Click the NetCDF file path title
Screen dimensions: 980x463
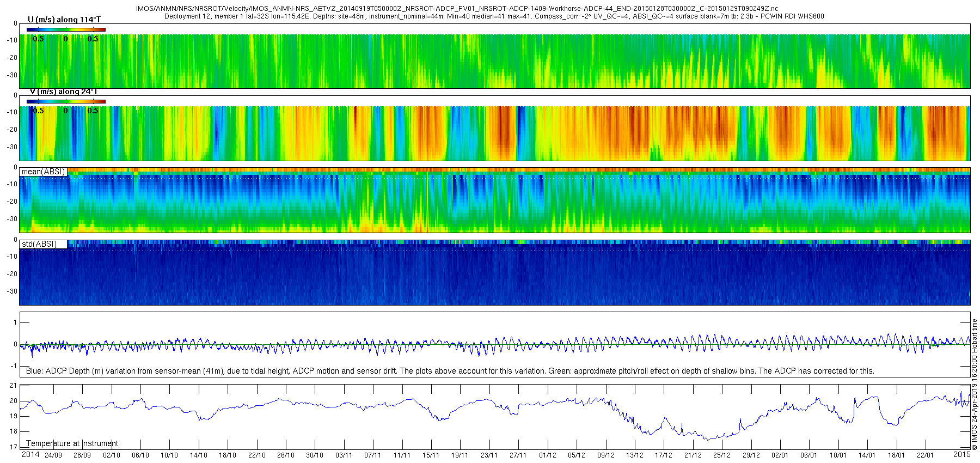(457, 9)
